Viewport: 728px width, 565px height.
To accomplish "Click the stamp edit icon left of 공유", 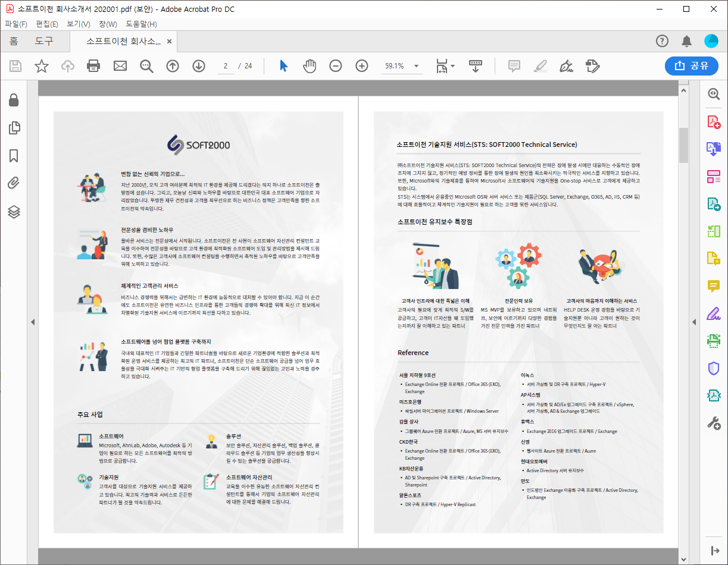I will point(592,66).
